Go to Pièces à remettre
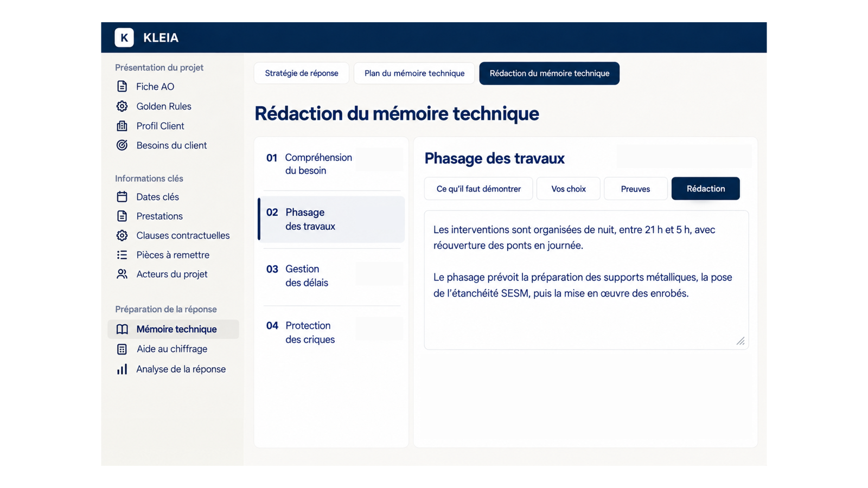The height and width of the screenshot is (488, 868). point(173,255)
